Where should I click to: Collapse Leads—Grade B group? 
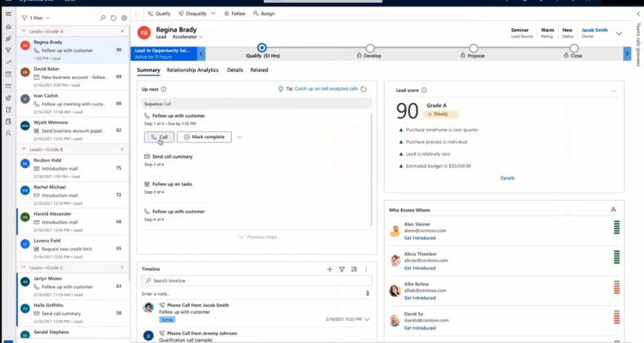coord(24,149)
